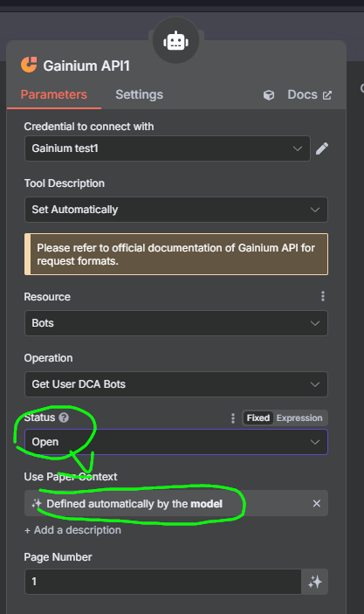Click the robot AI tool icon
The width and height of the screenshot is (364, 614).
pos(175,41)
